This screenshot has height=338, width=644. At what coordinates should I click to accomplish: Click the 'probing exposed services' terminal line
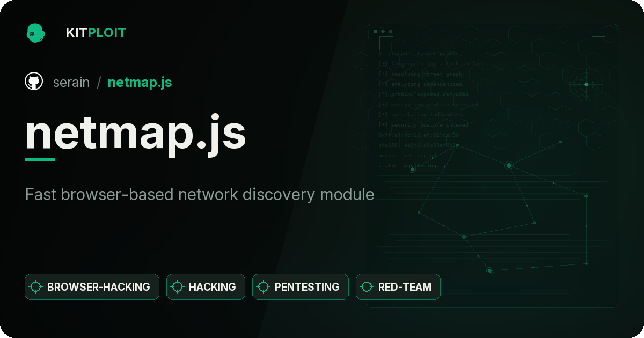pyautogui.click(x=423, y=94)
